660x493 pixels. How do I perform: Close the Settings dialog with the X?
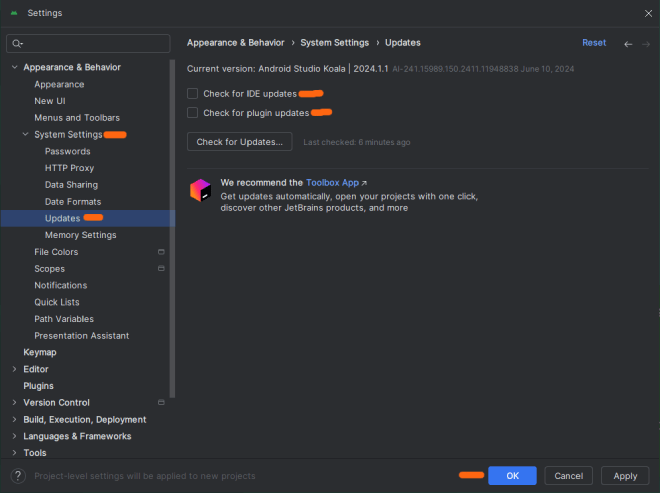pyautogui.click(x=648, y=13)
